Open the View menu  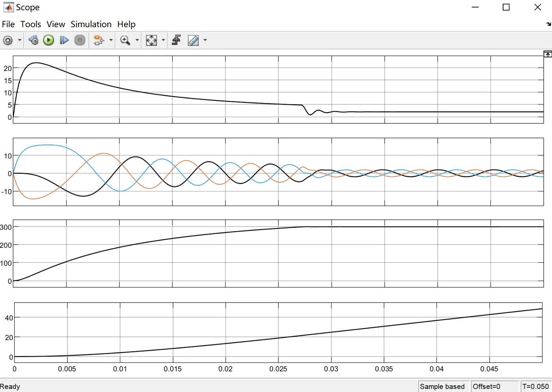pos(56,24)
